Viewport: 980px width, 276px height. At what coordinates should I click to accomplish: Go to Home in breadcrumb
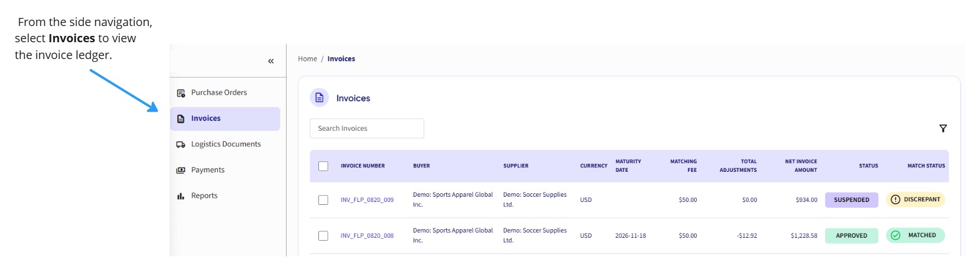(307, 59)
